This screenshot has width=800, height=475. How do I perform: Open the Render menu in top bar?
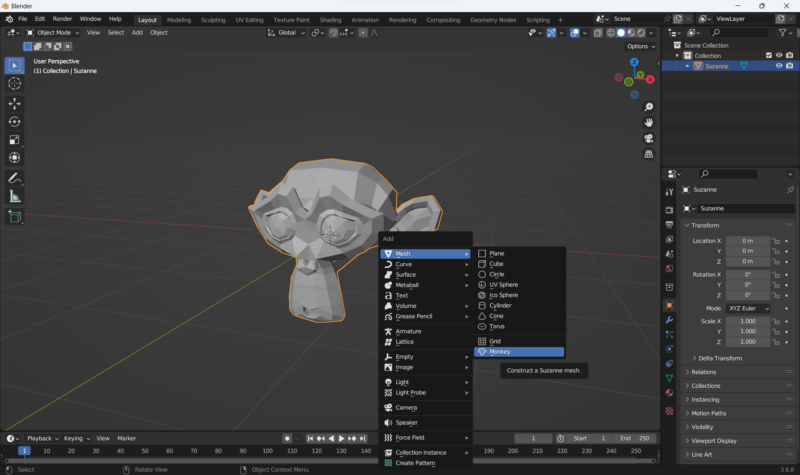(62, 19)
